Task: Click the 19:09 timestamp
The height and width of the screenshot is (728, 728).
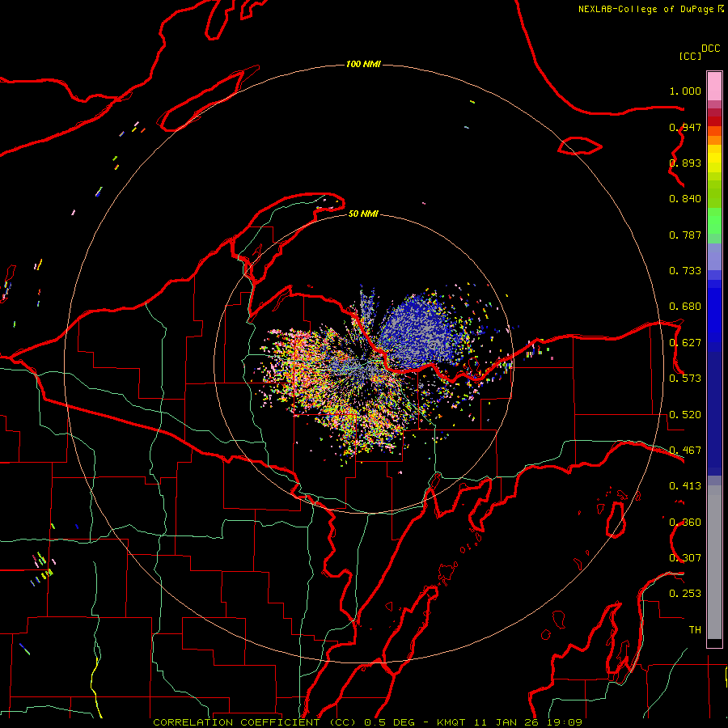Action: [564, 722]
